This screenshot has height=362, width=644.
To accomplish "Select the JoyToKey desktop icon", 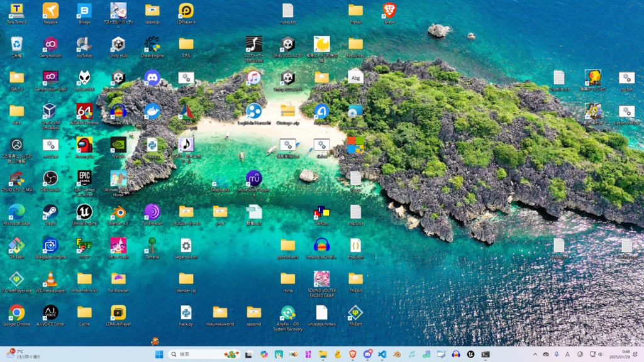I will pos(85,47).
